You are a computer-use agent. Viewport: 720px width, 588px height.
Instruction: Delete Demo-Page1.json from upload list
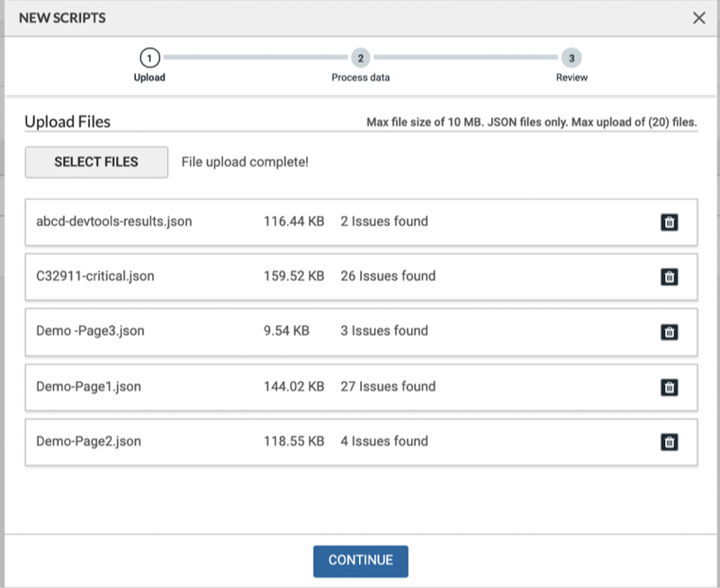(669, 387)
